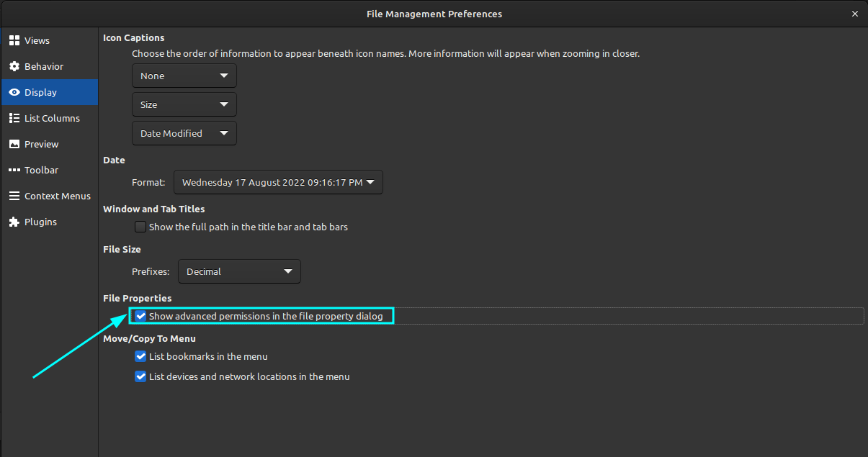Enable full path in title bar checkbox
This screenshot has width=868, height=457.
tap(140, 227)
